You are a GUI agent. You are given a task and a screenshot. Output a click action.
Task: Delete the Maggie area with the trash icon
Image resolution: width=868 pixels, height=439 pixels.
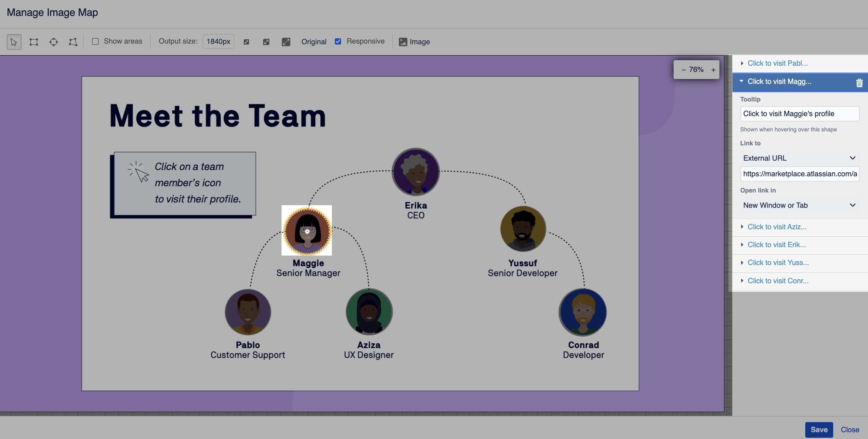(x=859, y=83)
